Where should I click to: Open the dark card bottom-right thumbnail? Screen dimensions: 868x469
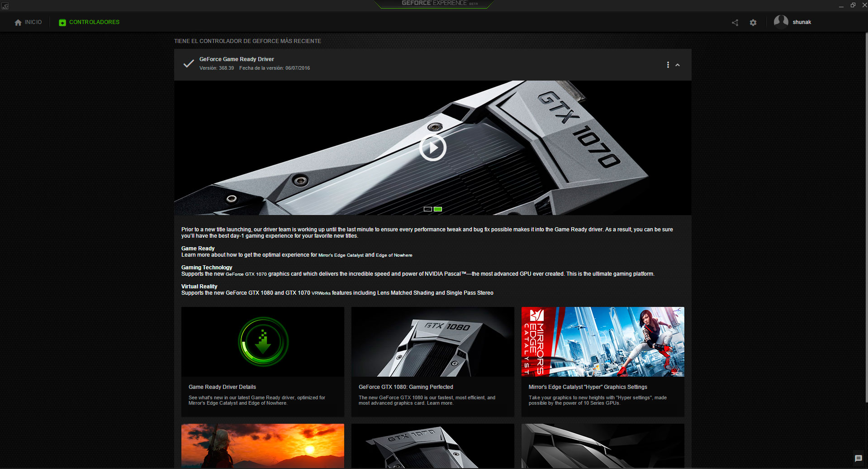pos(603,446)
